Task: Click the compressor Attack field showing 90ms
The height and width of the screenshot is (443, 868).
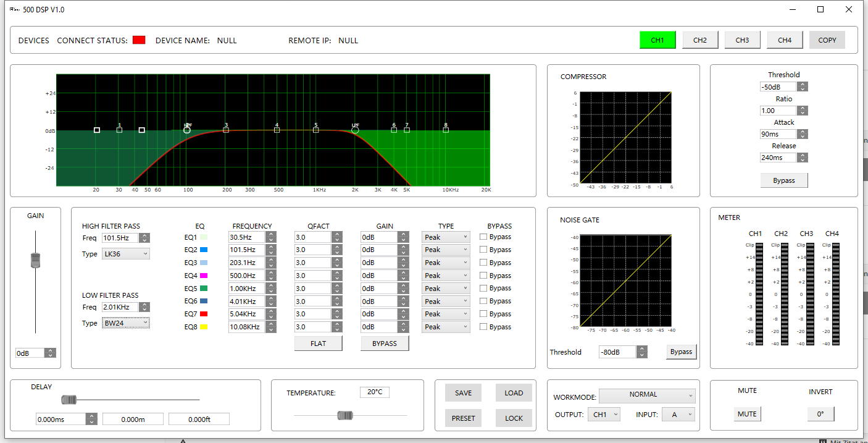Action: tap(778, 134)
